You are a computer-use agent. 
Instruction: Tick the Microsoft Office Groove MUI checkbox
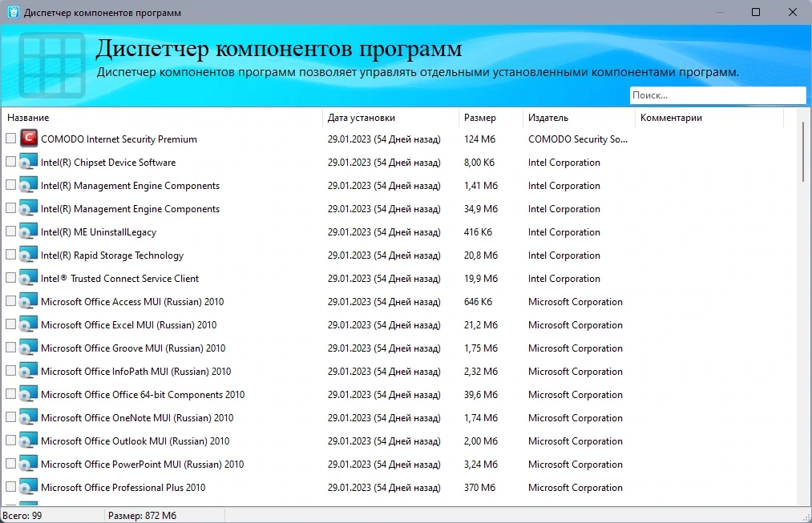coord(10,348)
